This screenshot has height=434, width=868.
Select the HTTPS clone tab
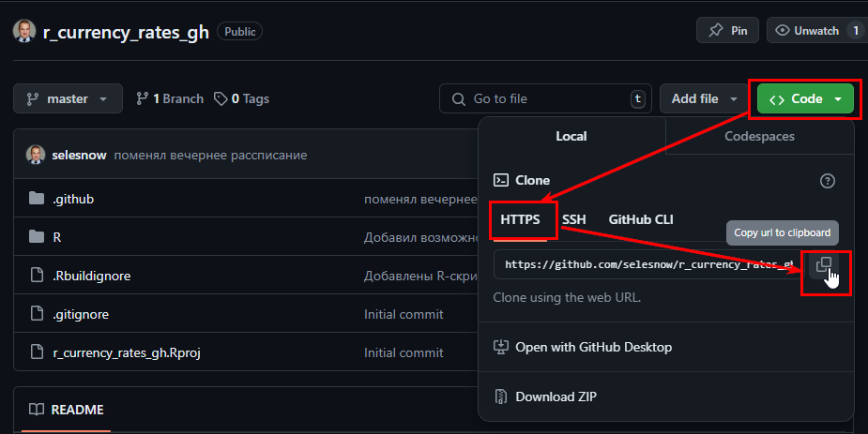point(520,219)
